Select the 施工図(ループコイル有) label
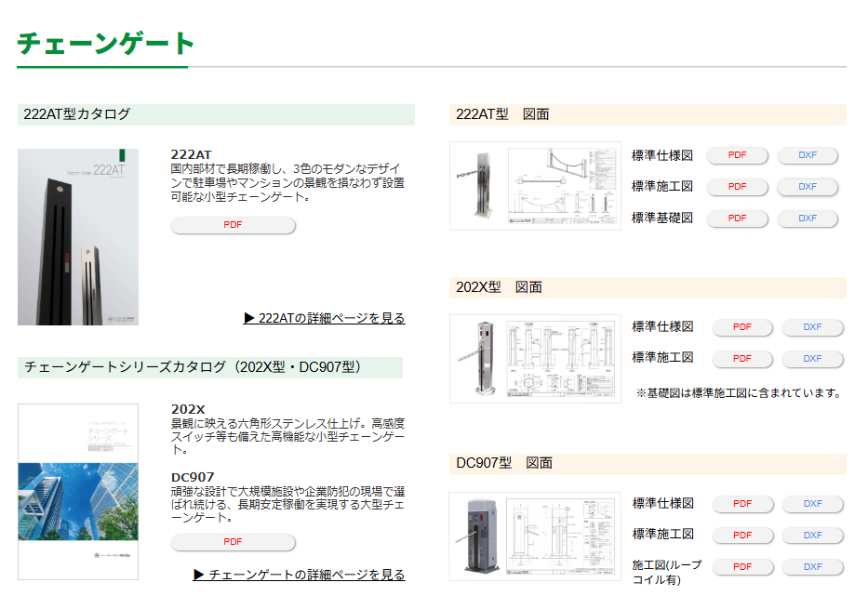This screenshot has width=868, height=609. (667, 573)
